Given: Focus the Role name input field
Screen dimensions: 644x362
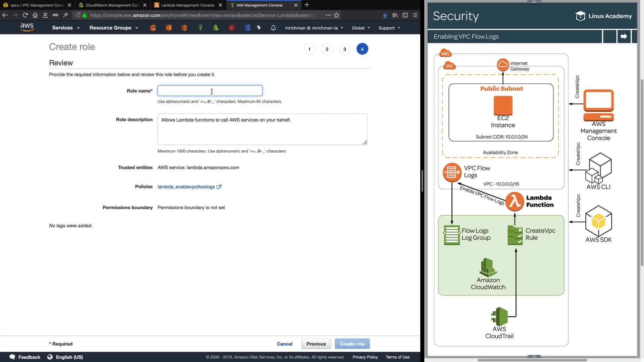Looking at the screenshot, I should point(210,91).
